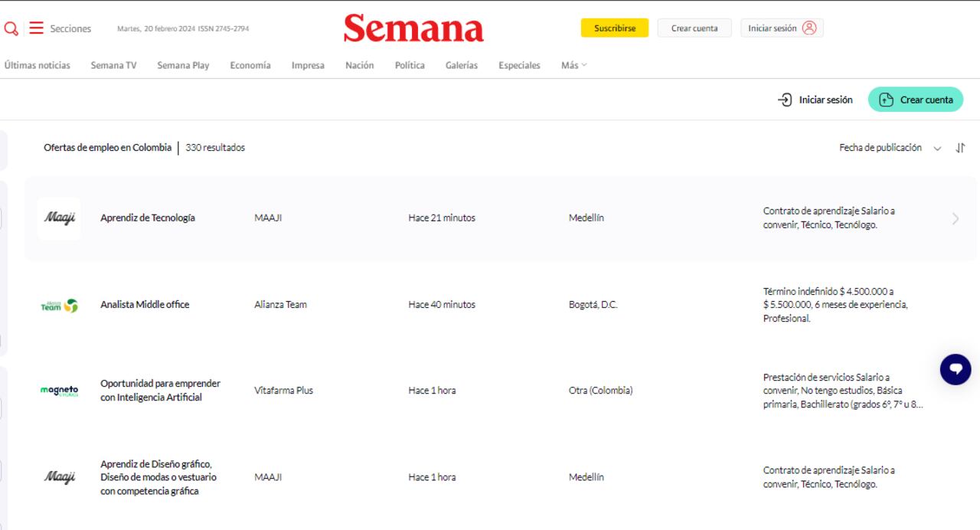980x530 pixels.
Task: Open the Últimas noticias link
Action: 36,65
